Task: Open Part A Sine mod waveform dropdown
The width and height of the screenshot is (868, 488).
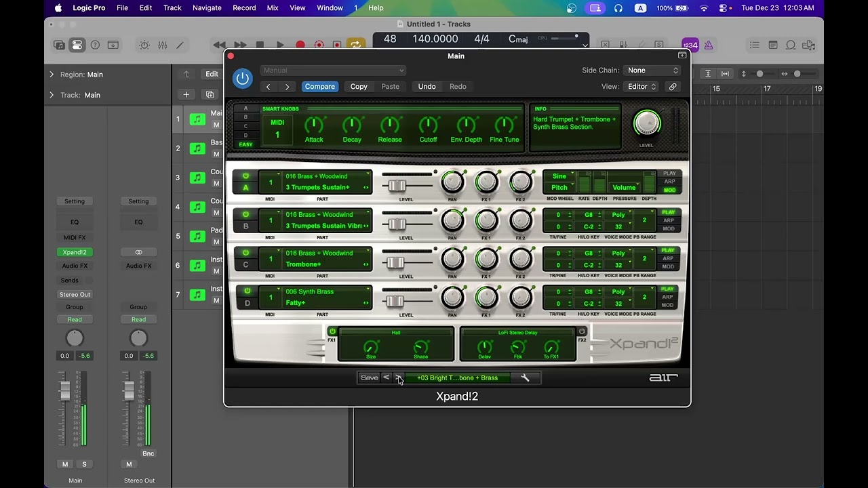Action: click(x=559, y=176)
